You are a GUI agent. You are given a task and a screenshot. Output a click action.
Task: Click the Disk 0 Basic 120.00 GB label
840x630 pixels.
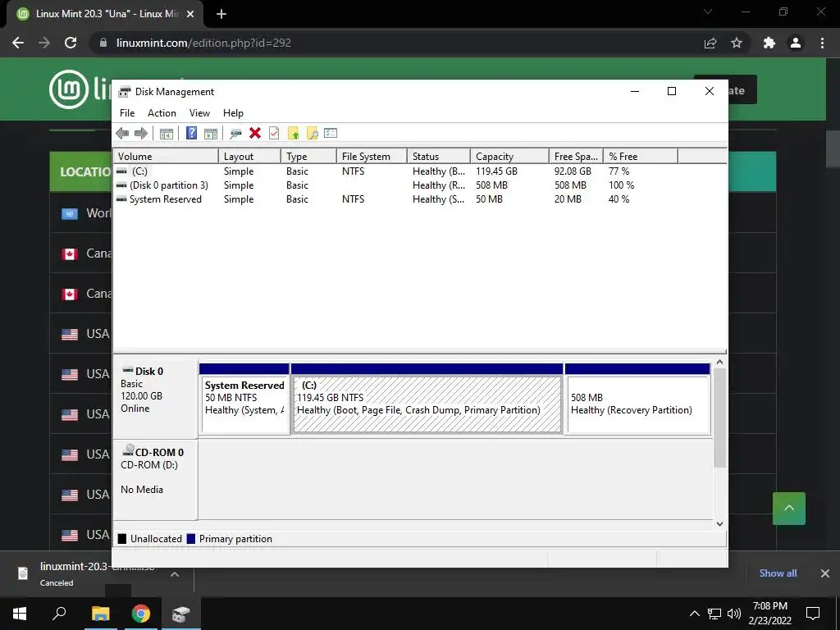pos(155,398)
